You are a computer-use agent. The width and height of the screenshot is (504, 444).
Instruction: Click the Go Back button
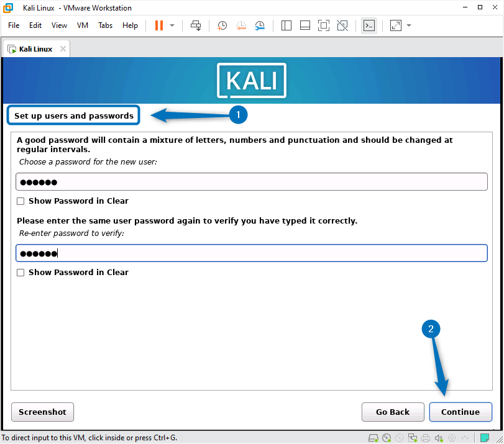393,412
